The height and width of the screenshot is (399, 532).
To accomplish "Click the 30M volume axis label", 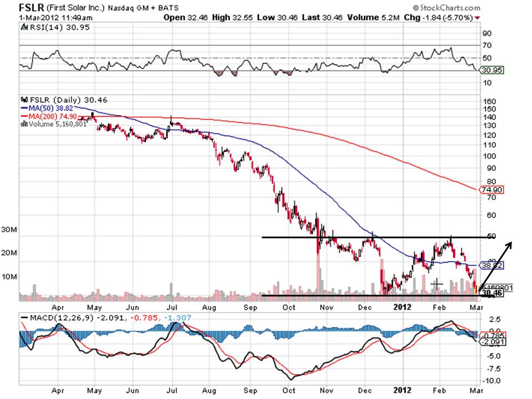I will pos(9,229).
